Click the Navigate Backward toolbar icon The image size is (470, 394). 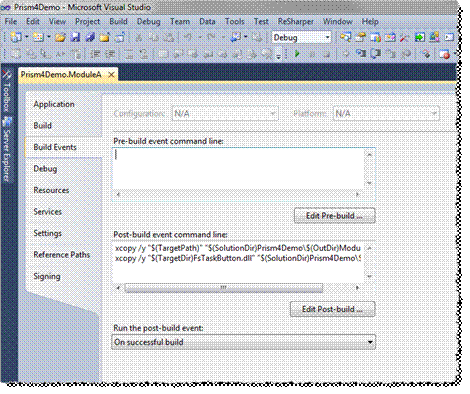(x=235, y=37)
